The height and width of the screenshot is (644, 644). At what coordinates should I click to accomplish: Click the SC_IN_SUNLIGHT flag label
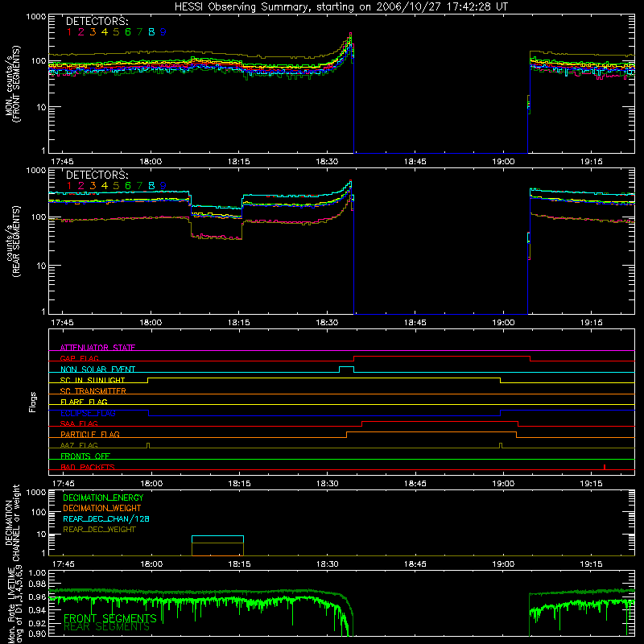tap(93, 380)
